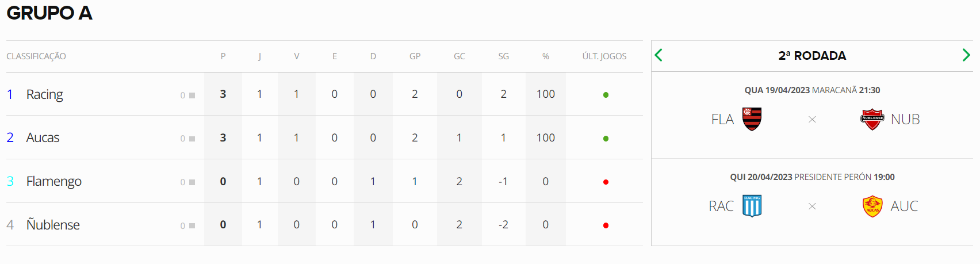
Task: Go to next round with right arrow
Action: pyautogui.click(x=966, y=55)
